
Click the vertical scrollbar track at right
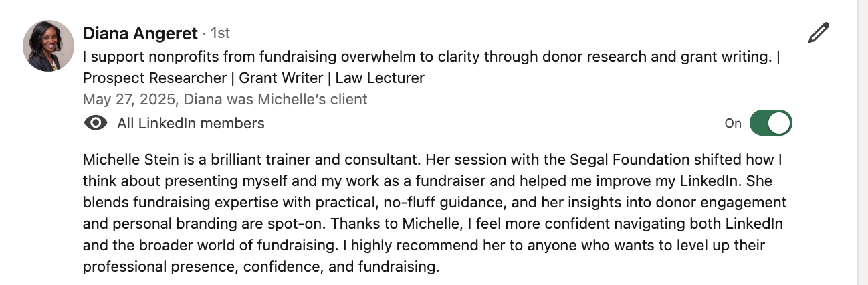pyautogui.click(x=863, y=142)
